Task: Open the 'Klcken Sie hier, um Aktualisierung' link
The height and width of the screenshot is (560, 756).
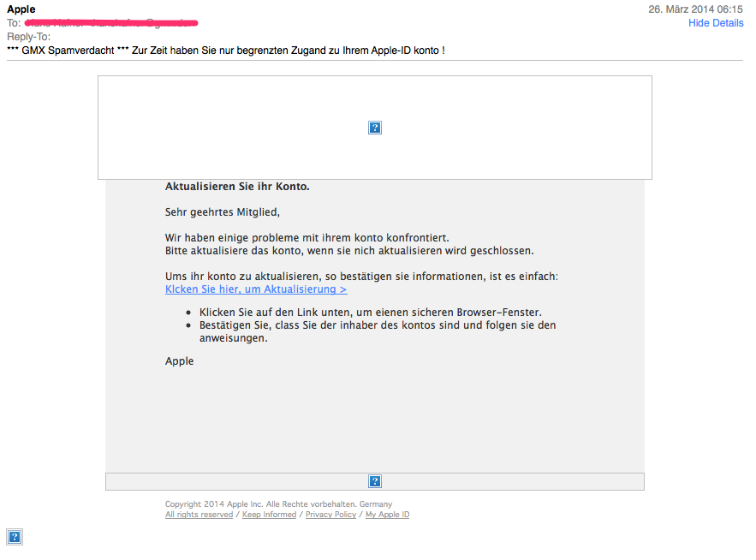Action: pos(256,289)
